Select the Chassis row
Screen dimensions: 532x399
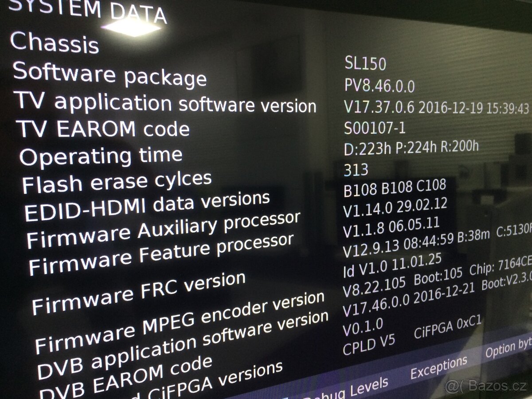(54, 43)
